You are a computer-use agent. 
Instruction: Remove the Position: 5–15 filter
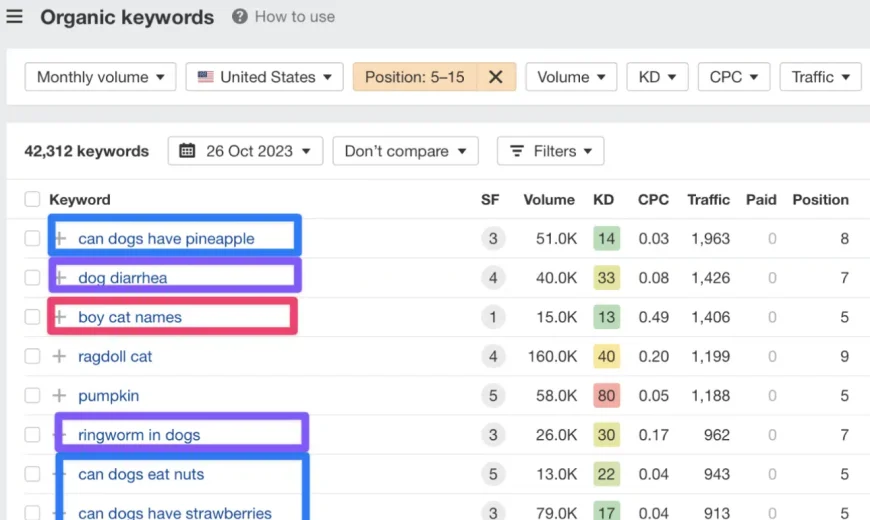pyautogui.click(x=495, y=77)
